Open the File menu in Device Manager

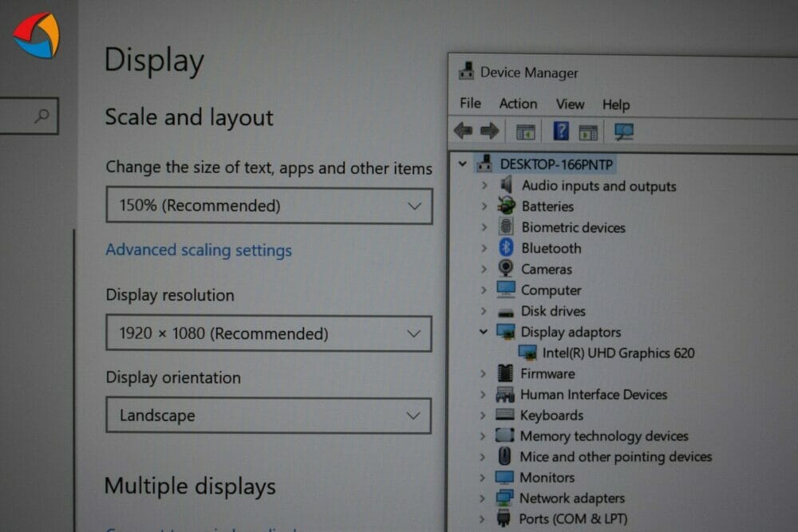tap(470, 103)
